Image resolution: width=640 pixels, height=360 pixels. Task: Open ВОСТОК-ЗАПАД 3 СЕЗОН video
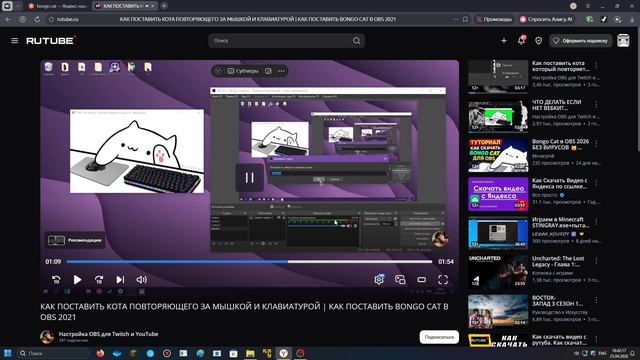[498, 311]
